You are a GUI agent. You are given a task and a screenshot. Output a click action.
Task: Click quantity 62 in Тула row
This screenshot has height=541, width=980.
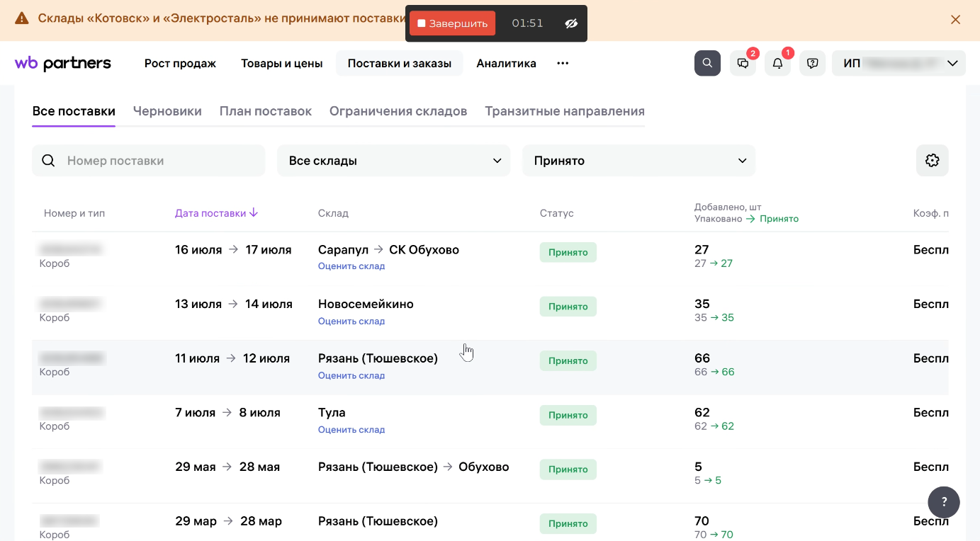(702, 413)
